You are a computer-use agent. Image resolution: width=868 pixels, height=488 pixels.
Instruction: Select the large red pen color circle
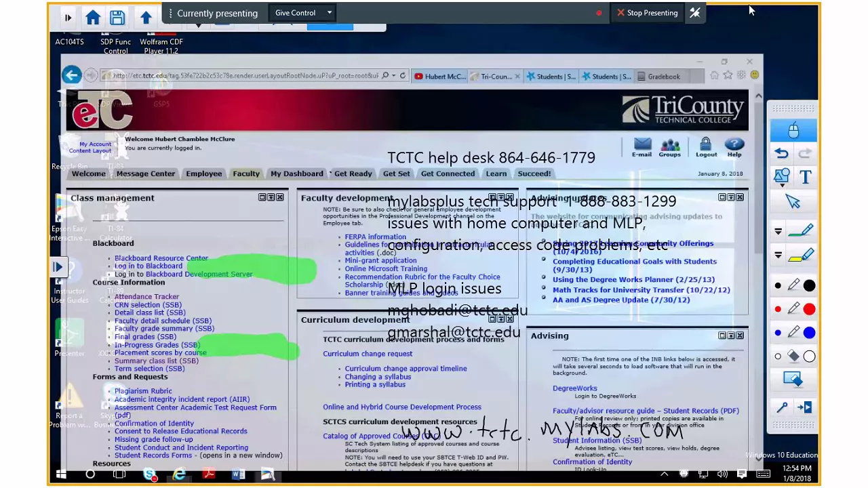[809, 309]
